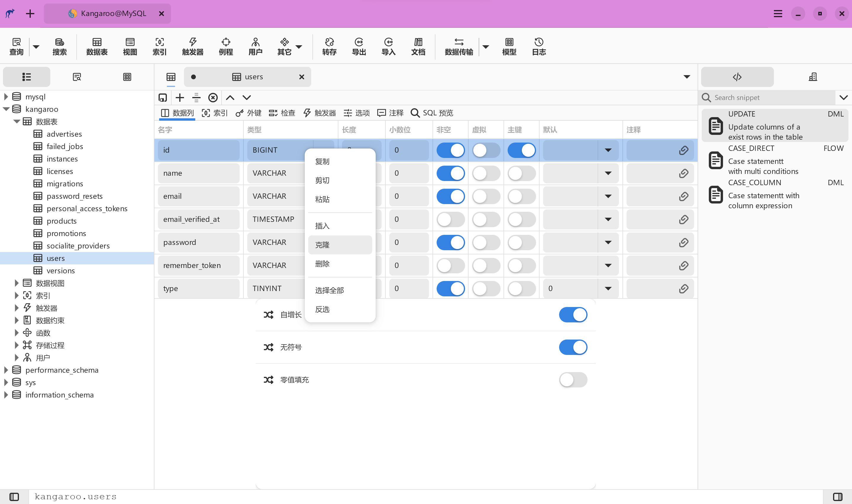Open the code snippet panel icon
This screenshot has height=504, width=852.
737,77
